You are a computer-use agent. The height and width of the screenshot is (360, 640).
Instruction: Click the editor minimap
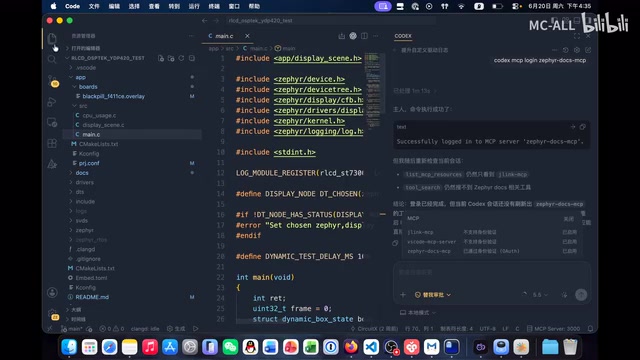click(x=372, y=90)
